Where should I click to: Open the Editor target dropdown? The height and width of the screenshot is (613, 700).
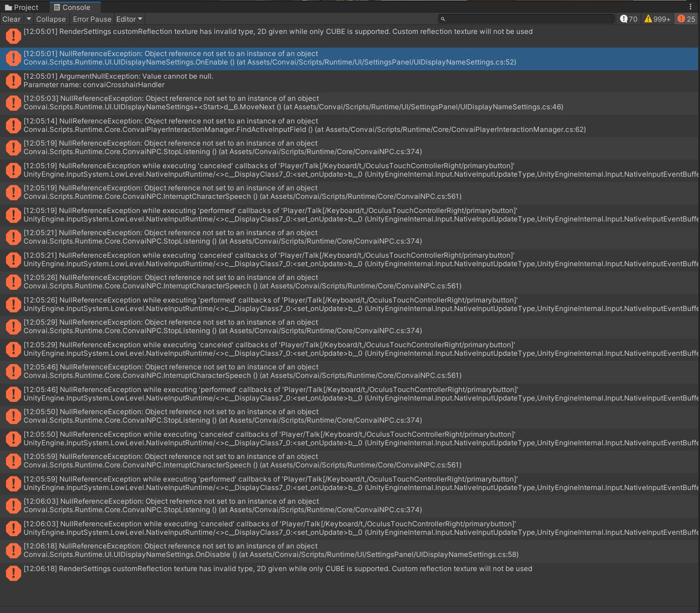[x=129, y=19]
